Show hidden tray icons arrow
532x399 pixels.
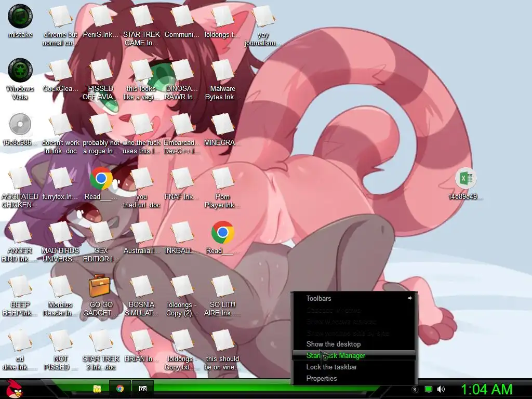(415, 390)
